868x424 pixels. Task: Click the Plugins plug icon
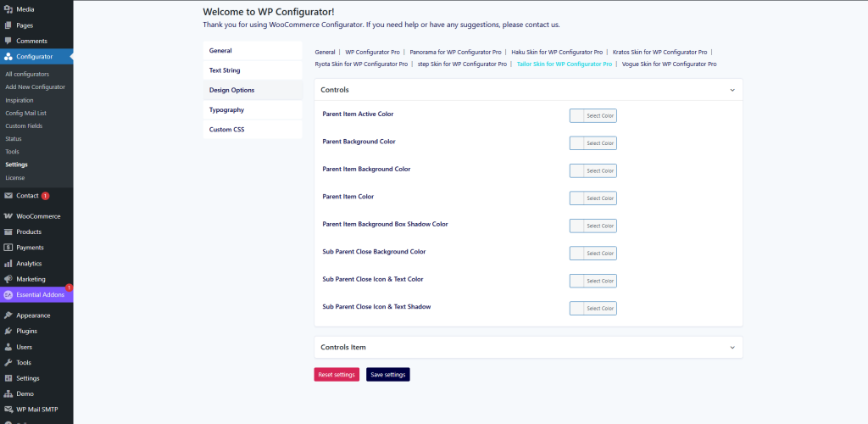click(8, 331)
